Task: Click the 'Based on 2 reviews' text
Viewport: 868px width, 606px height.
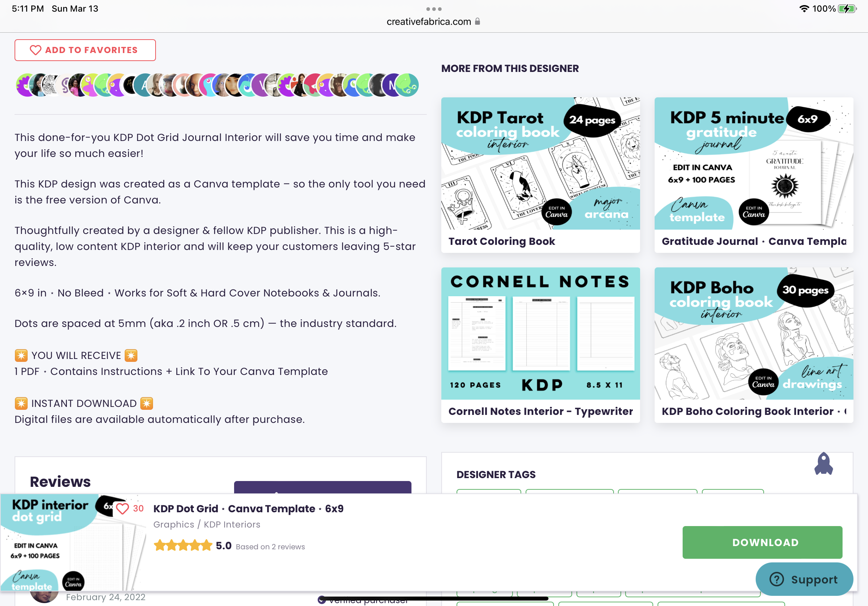Action: point(270,547)
